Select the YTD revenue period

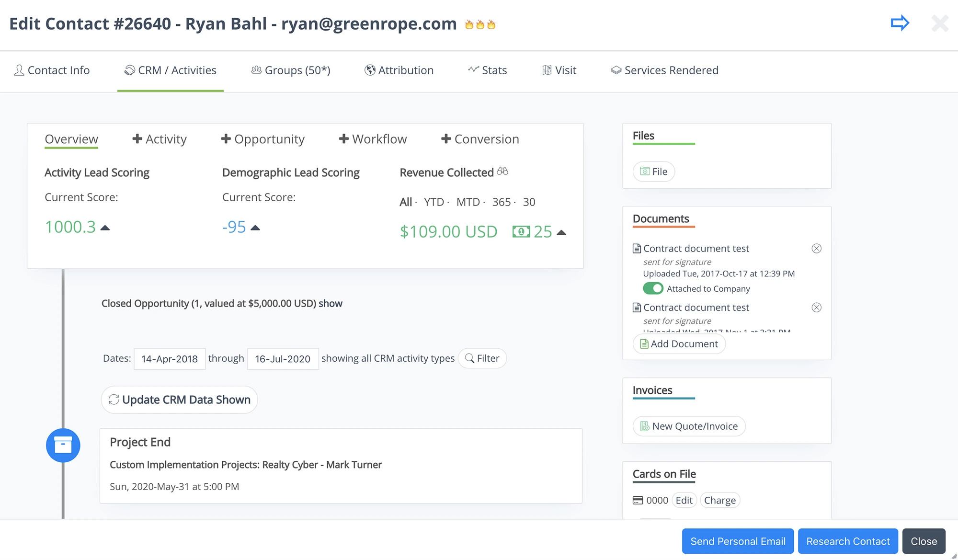[x=434, y=202]
